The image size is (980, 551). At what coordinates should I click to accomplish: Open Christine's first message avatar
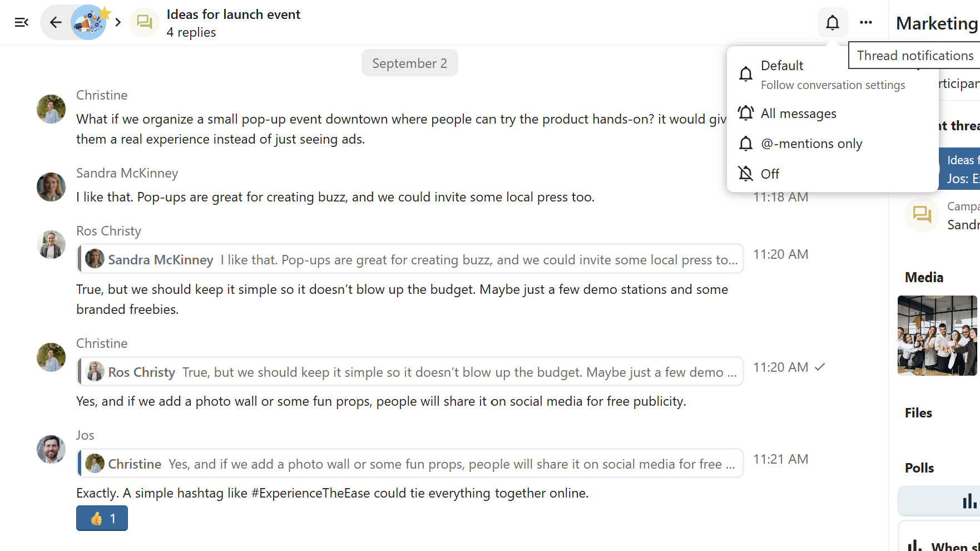tap(51, 109)
